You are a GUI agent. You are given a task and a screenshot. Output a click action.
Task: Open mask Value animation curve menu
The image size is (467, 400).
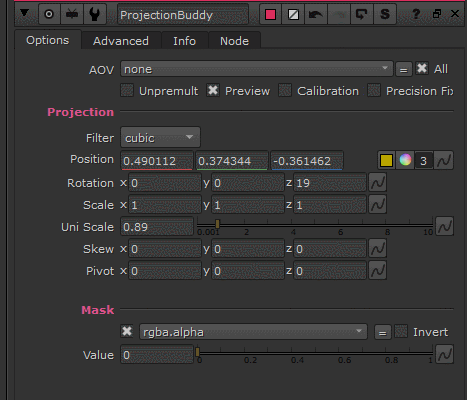[444, 354]
